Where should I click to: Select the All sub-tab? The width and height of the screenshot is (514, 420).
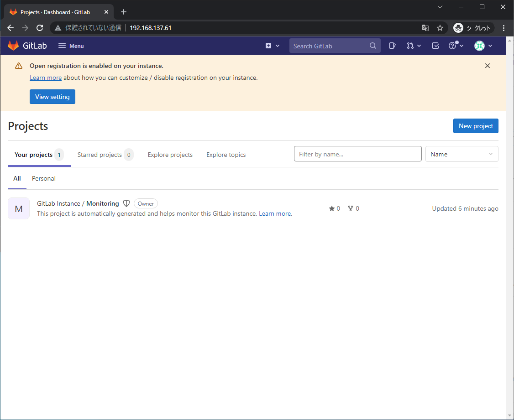coord(17,178)
